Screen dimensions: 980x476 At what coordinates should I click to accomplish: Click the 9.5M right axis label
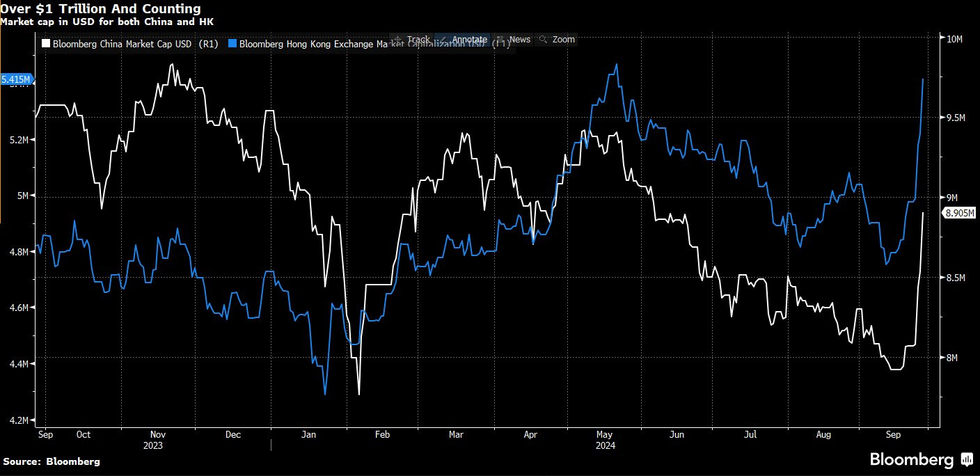[x=956, y=118]
